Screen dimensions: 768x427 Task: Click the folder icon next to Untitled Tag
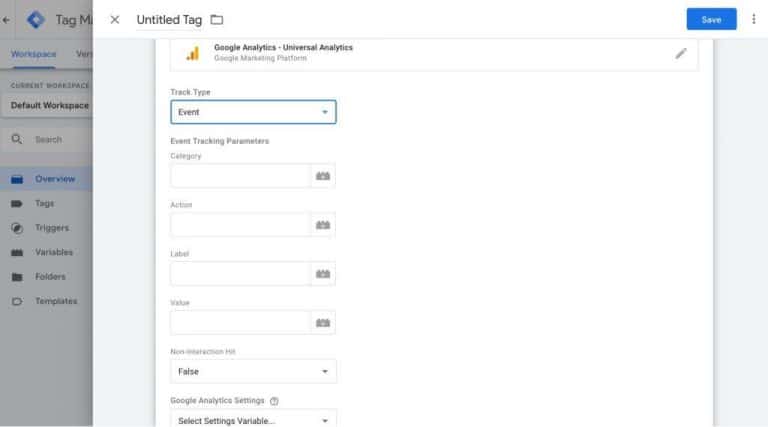pos(217,20)
